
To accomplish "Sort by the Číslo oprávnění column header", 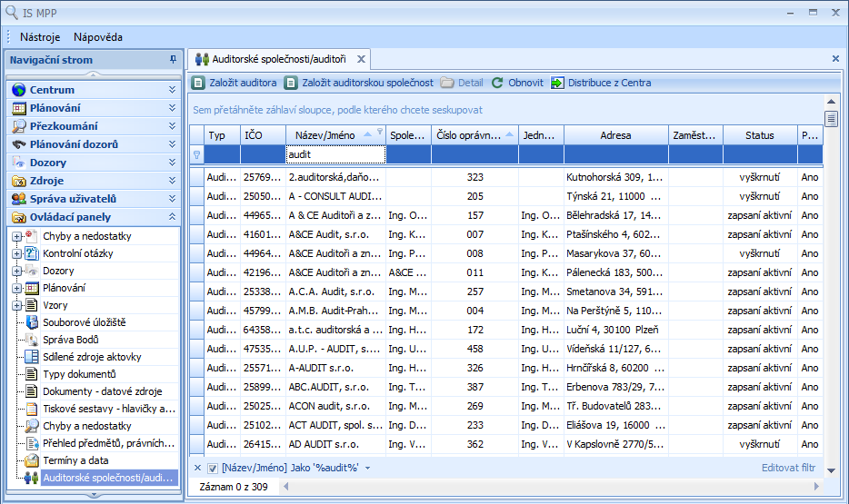I will 474,135.
